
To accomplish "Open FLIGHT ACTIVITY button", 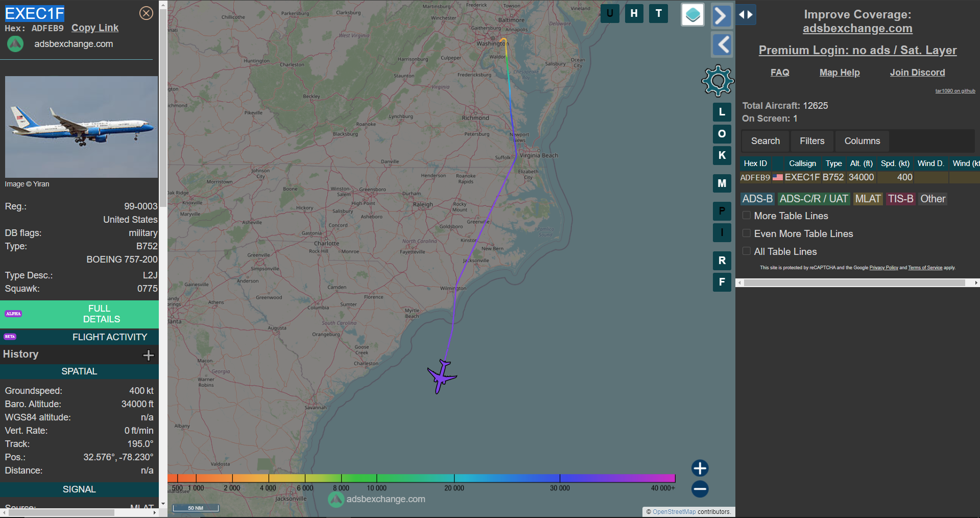I will [79, 337].
